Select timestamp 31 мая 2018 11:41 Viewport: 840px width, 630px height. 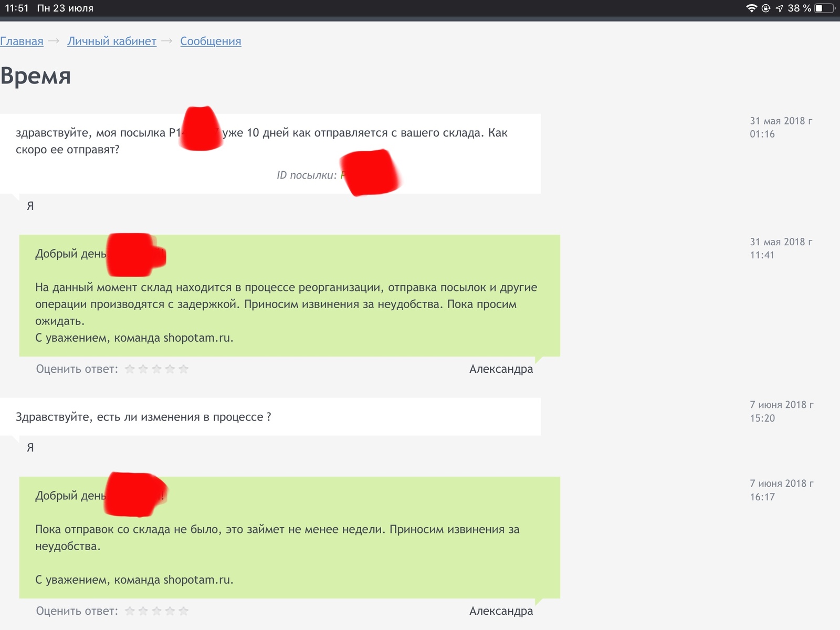pos(781,248)
